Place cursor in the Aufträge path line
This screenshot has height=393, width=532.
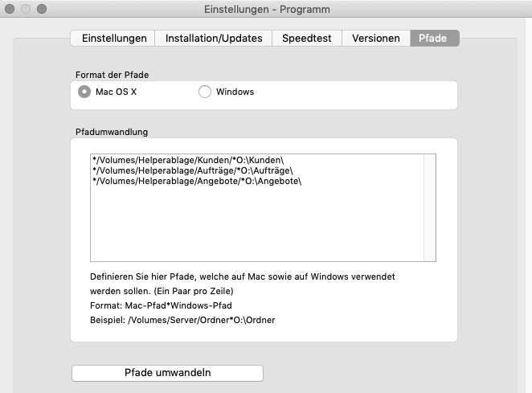tap(192, 170)
